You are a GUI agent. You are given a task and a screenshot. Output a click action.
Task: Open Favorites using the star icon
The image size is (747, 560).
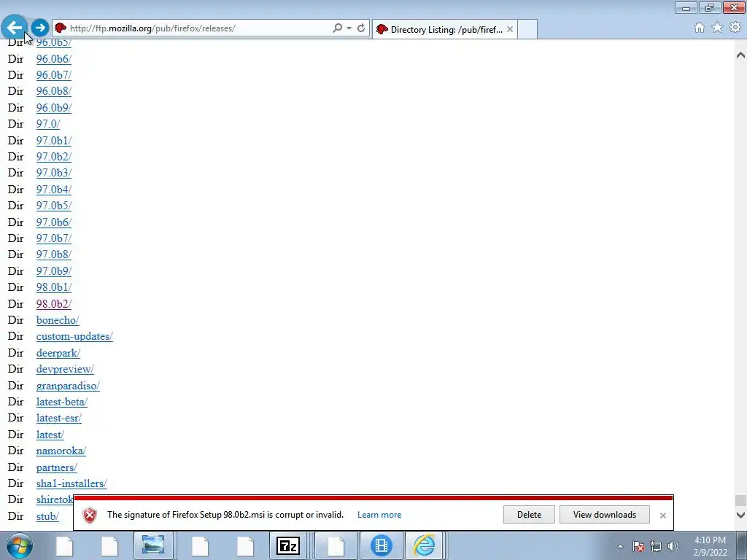(x=717, y=28)
